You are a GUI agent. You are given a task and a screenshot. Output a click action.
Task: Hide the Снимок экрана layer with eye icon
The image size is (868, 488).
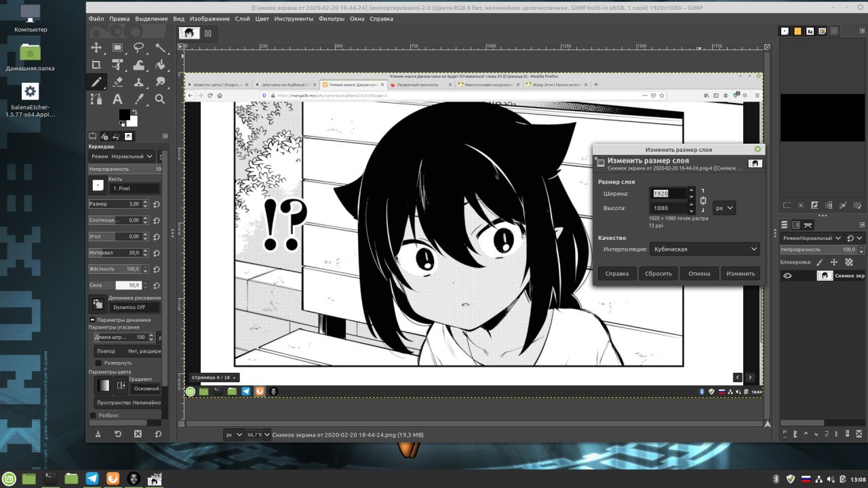tap(787, 276)
